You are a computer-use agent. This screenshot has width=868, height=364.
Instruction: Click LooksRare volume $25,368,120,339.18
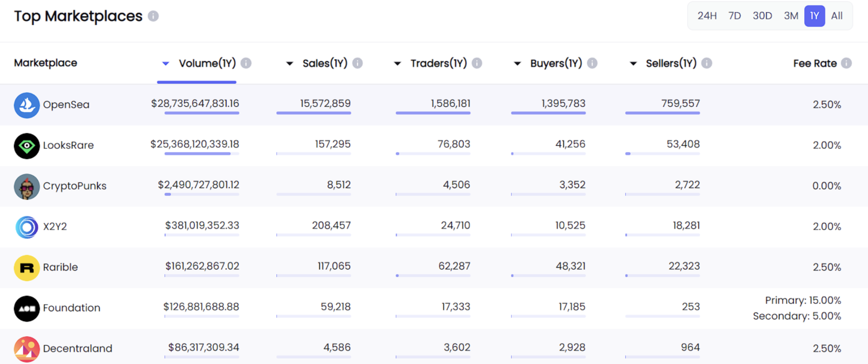194,144
